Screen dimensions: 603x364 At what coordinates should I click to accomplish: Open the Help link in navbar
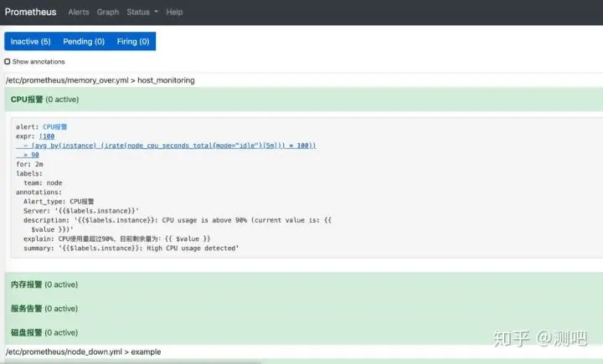[x=174, y=12]
